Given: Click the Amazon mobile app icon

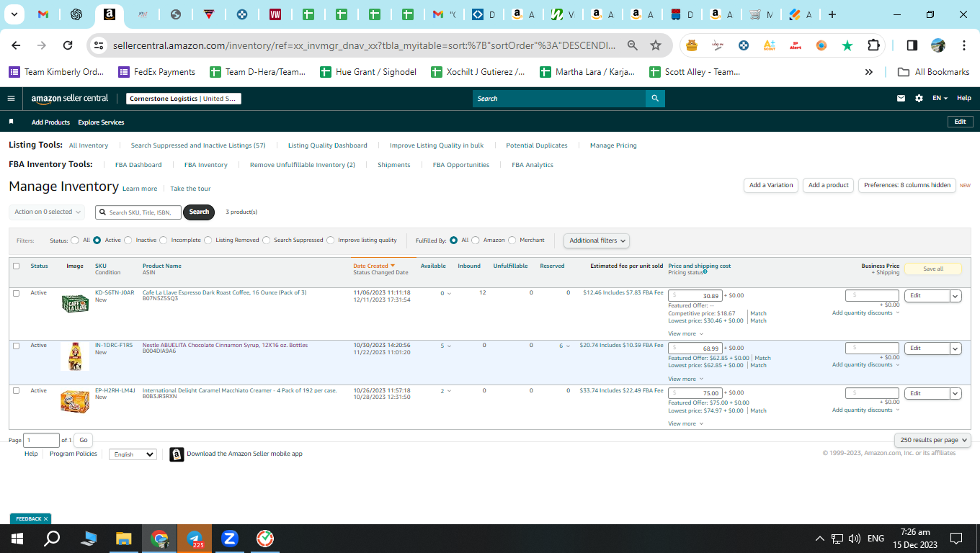Looking at the screenshot, I should coord(177,454).
